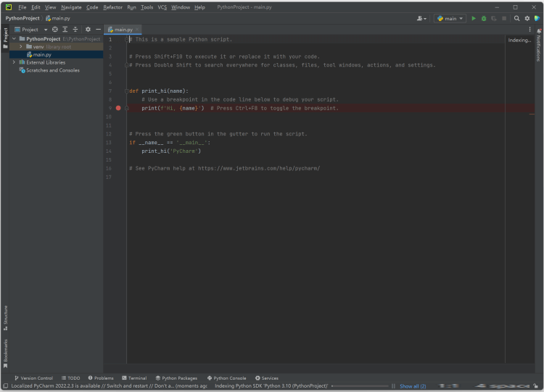
Task: Open IDE settings gear in top toolbar
Action: (x=527, y=18)
